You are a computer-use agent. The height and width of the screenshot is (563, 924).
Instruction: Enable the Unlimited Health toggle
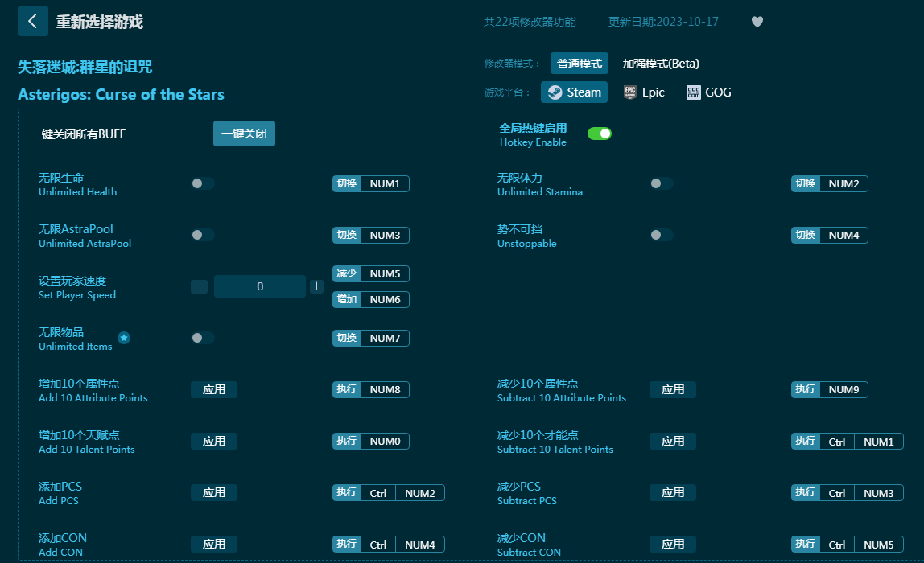[202, 183]
